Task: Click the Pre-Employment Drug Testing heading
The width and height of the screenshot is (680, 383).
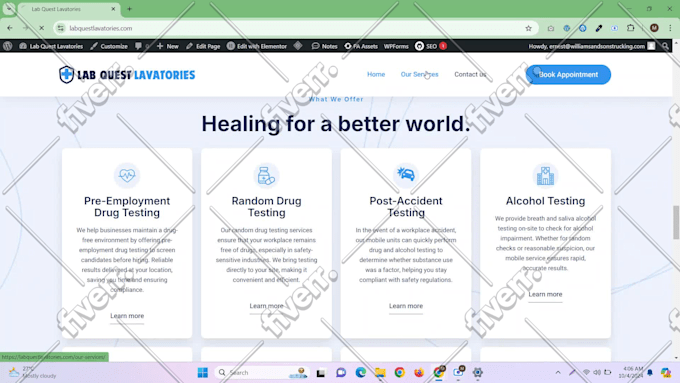Action: [127, 206]
